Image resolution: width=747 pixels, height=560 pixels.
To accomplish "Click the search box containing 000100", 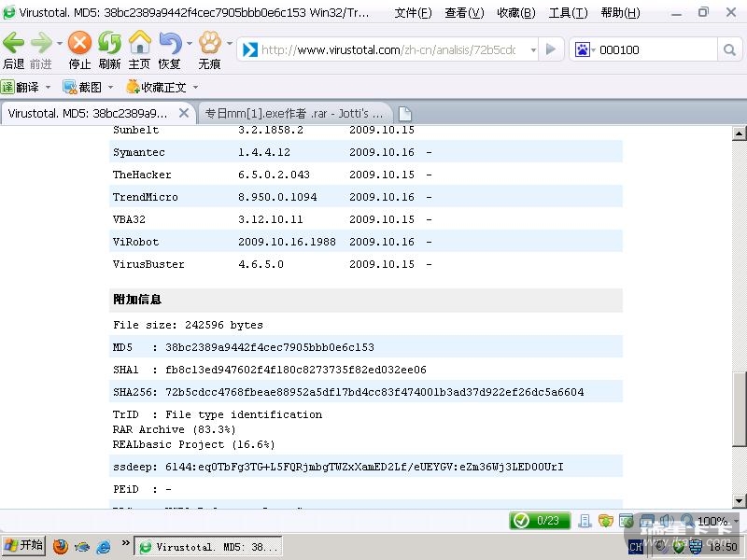I will coord(656,49).
